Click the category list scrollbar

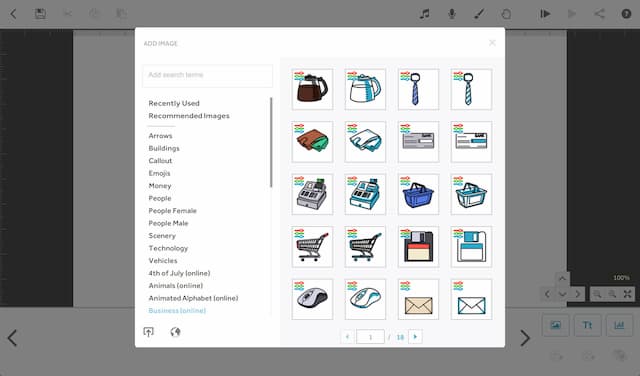click(271, 142)
